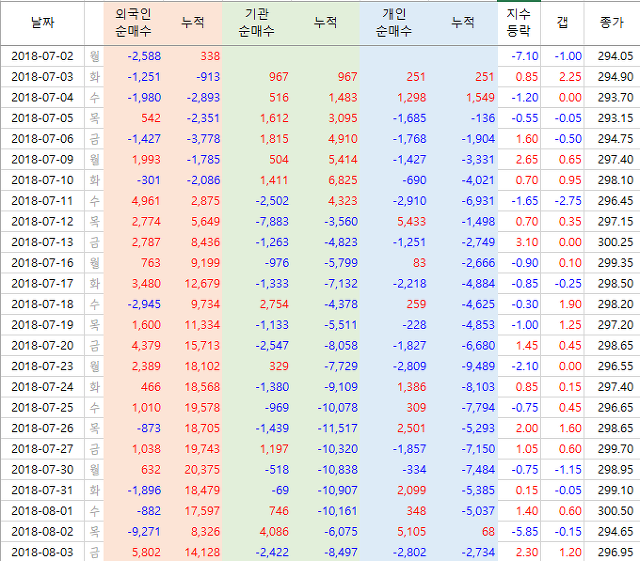640x561 pixels.
Task: Select closing price 300.50
Action: (616, 511)
